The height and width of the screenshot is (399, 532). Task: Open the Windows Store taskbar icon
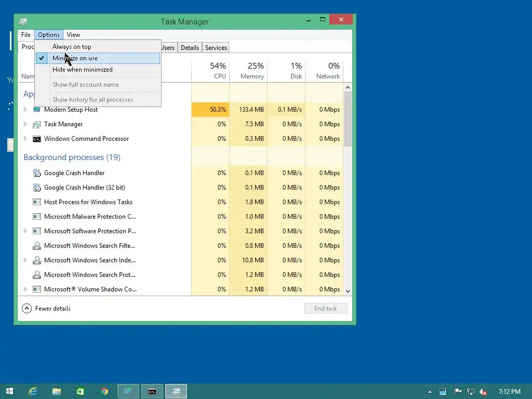point(80,391)
